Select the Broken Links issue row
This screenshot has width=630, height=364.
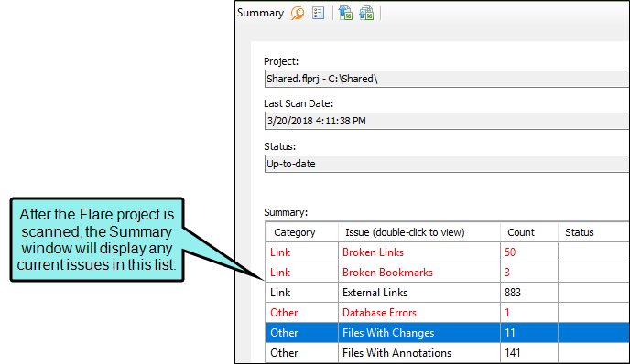click(x=448, y=252)
